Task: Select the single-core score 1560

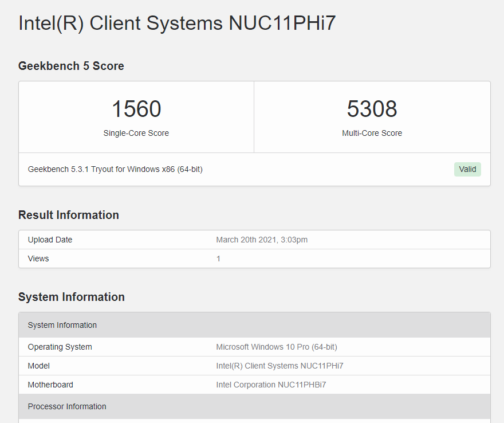Action: pyautogui.click(x=136, y=109)
